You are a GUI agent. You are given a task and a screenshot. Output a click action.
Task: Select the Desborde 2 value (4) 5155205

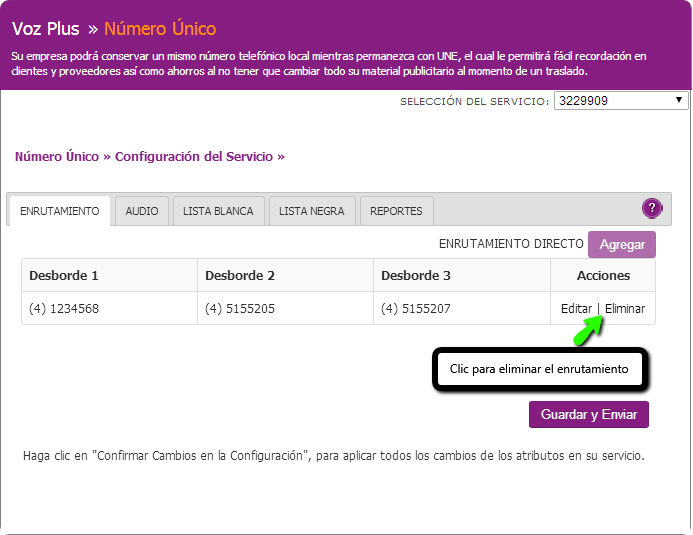(x=240, y=308)
